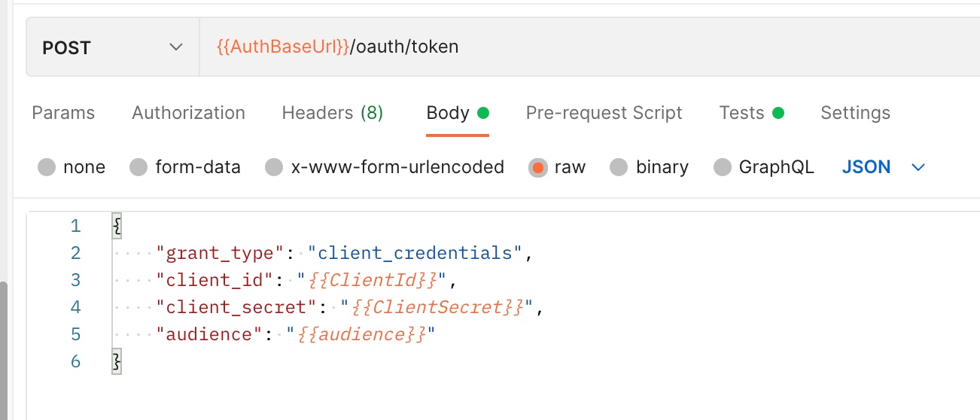The width and height of the screenshot is (980, 420).
Task: Switch to the Params tab
Action: (63, 113)
